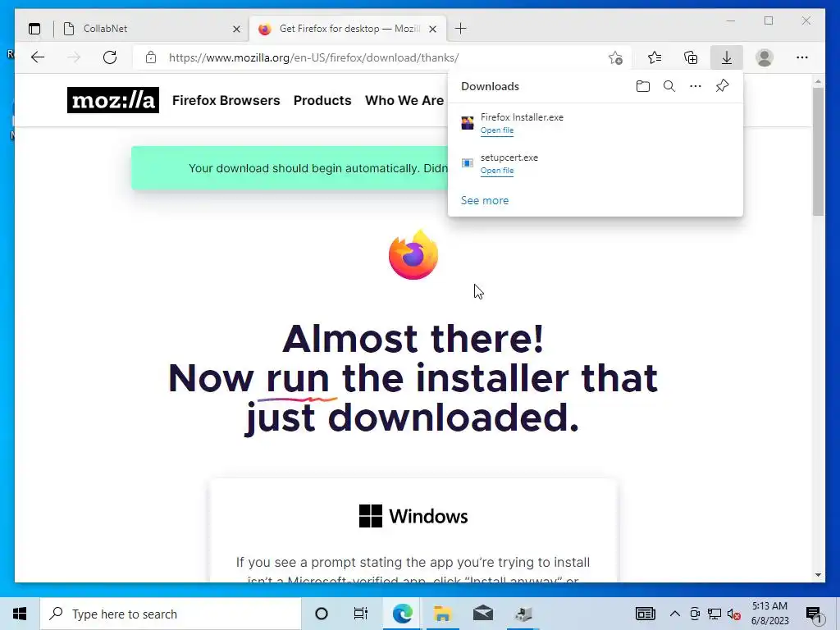Click the address bar URL

pos(314,57)
